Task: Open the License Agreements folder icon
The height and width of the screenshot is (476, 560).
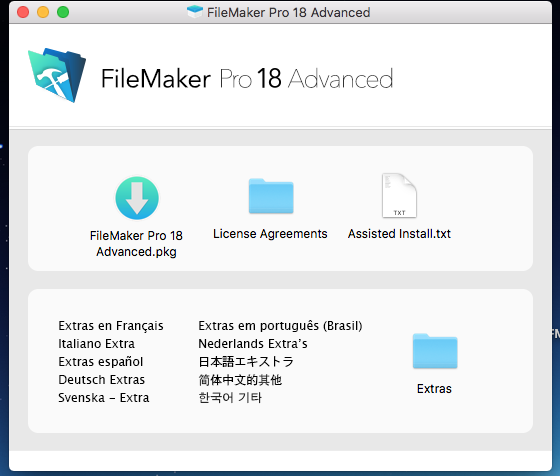Action: [271, 196]
